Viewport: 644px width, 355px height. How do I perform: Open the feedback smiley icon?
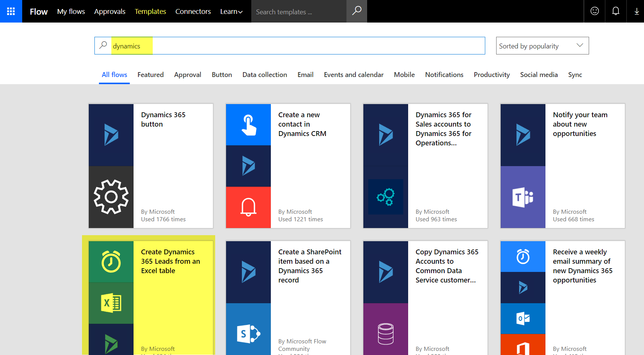click(595, 11)
